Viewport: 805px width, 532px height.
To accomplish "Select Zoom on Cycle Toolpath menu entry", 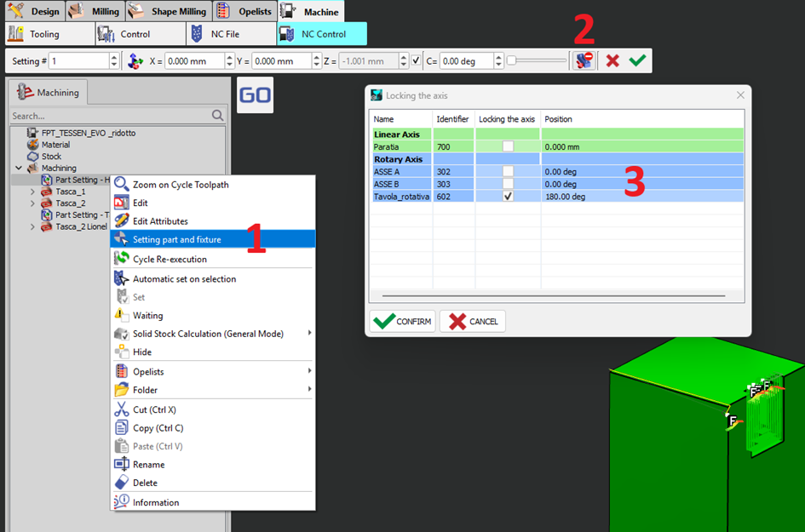I will click(180, 185).
